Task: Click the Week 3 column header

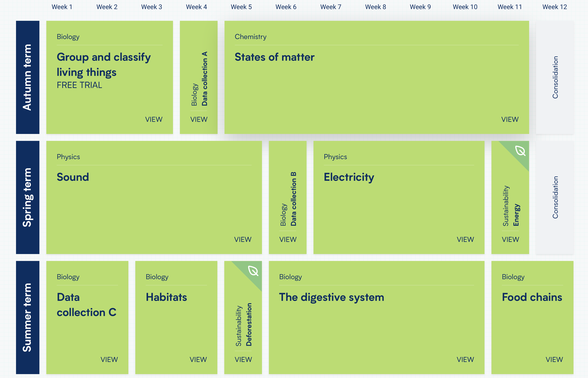Action: click(x=152, y=7)
